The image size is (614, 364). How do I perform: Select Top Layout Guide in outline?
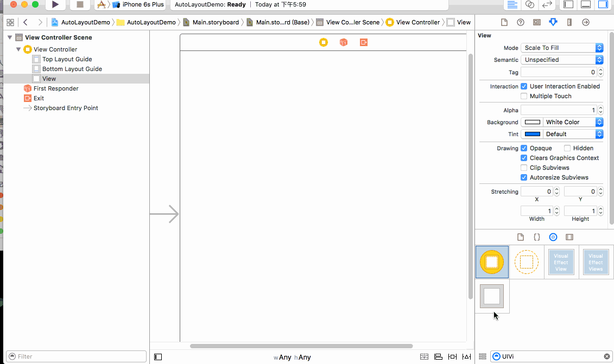point(67,59)
